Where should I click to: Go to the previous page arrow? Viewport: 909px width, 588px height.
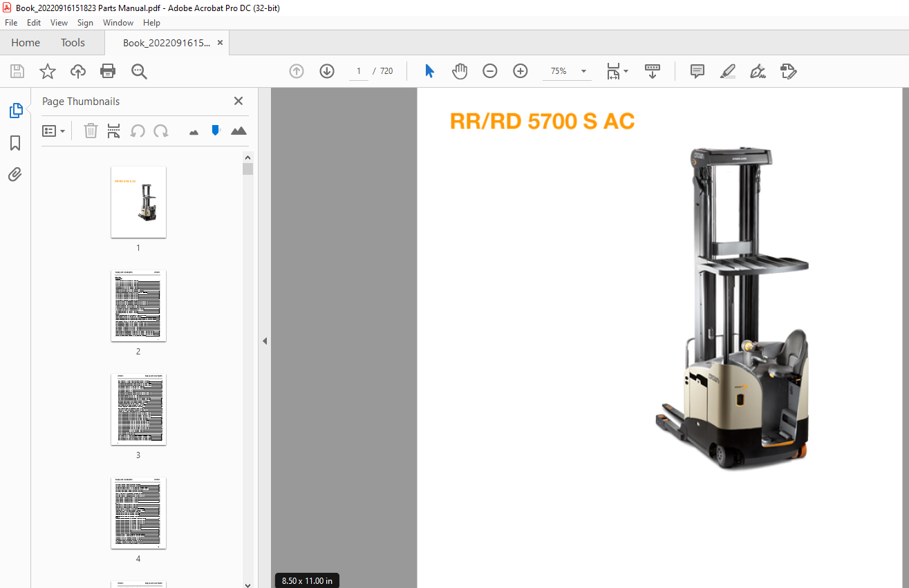[297, 71]
